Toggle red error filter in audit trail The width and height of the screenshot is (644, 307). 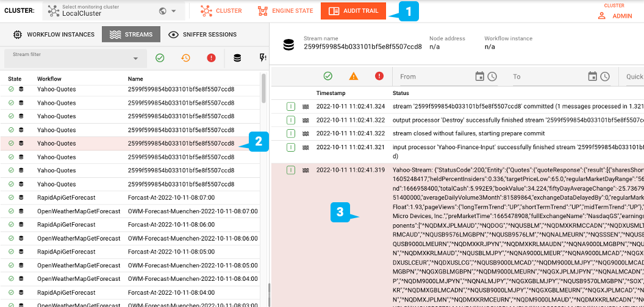pos(379,76)
